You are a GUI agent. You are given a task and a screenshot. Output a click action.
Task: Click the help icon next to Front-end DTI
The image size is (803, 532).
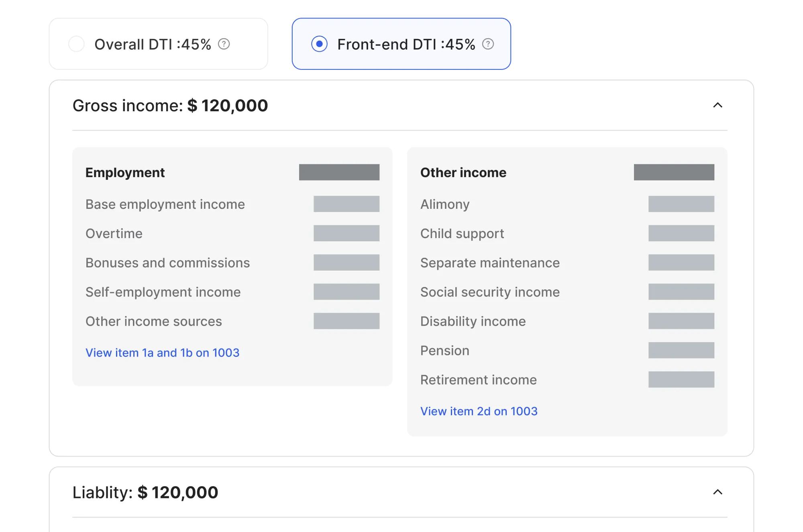tap(488, 44)
